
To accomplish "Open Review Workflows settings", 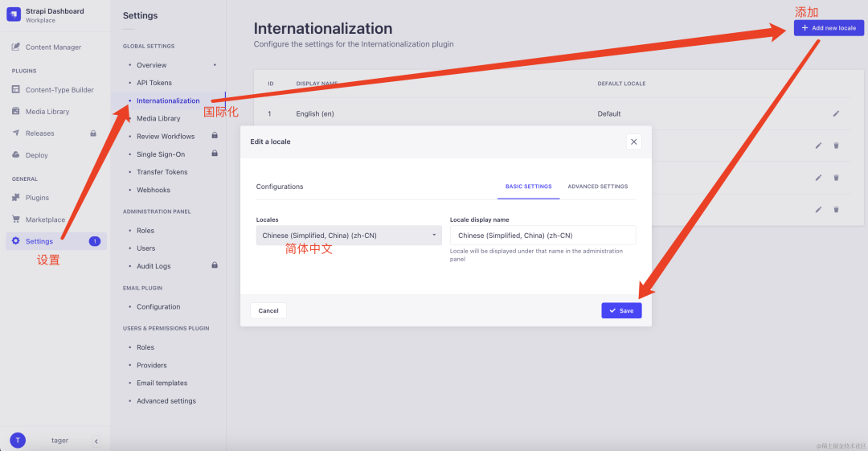I will (x=166, y=137).
